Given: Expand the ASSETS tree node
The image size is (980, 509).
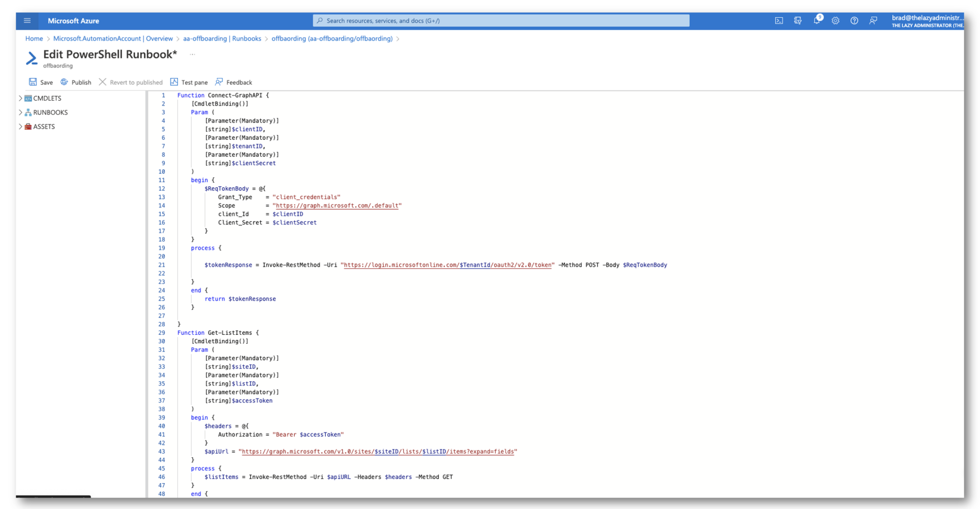Looking at the screenshot, I should 20,126.
